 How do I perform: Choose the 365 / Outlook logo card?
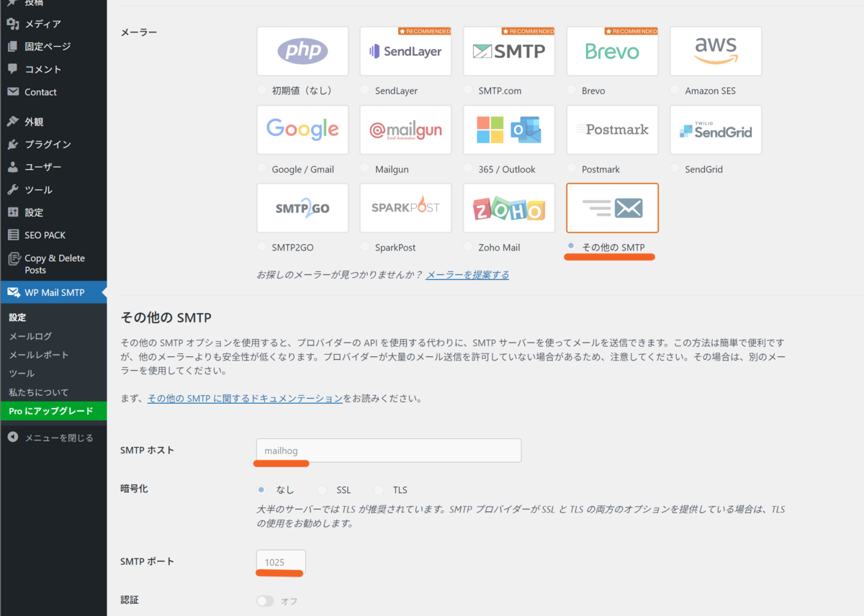(x=509, y=130)
